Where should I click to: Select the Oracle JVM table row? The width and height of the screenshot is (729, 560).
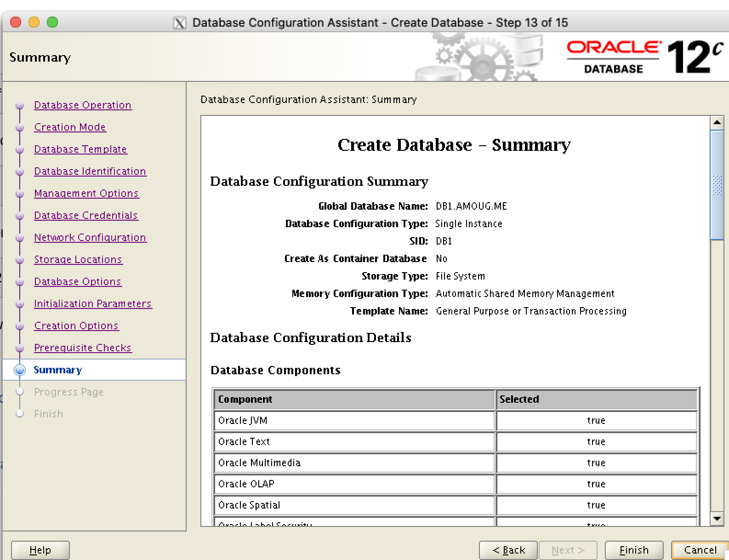pos(456,420)
